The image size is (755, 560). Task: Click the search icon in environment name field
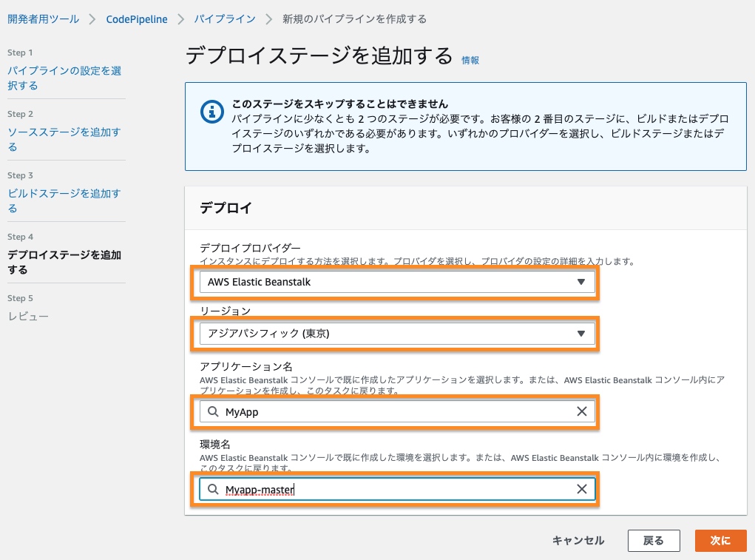point(213,489)
